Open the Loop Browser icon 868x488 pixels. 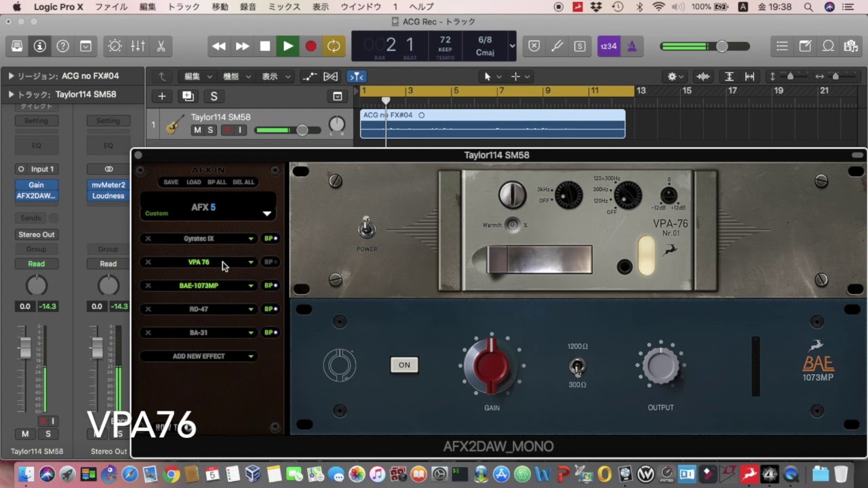828,46
